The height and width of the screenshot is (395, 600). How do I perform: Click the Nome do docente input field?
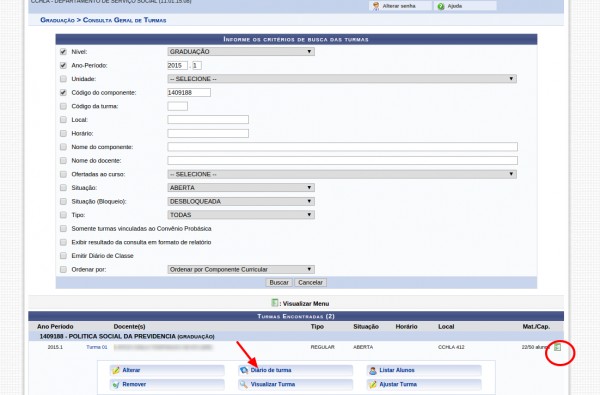[x=342, y=160]
